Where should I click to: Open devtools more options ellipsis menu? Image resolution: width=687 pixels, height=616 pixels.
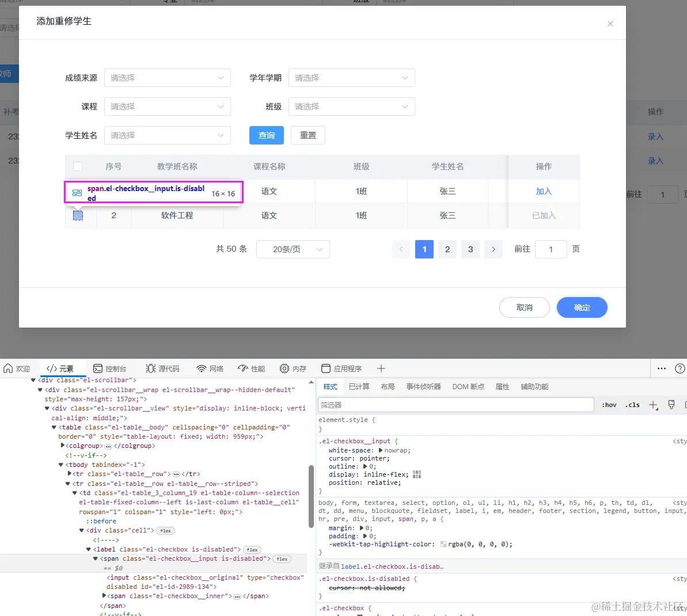(x=662, y=368)
